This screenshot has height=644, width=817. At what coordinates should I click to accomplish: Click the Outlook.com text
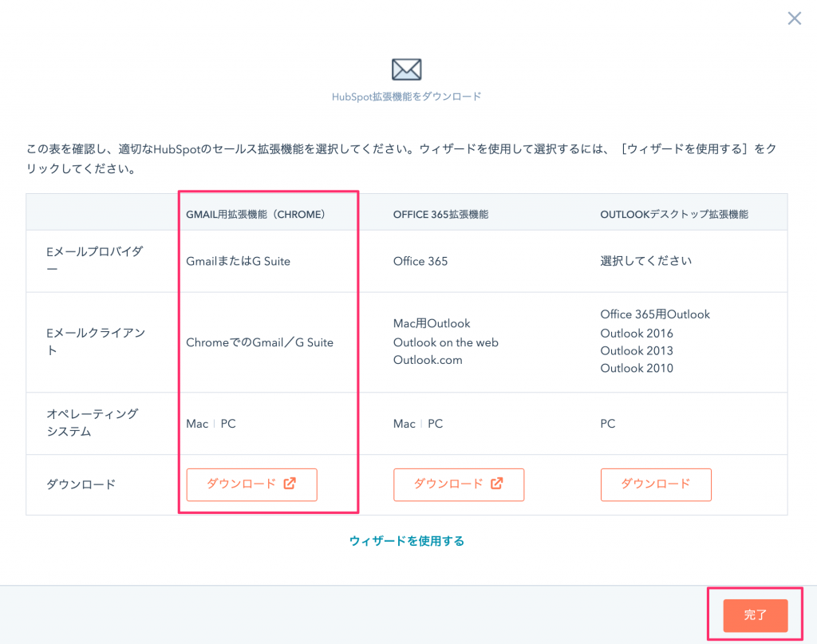428,360
